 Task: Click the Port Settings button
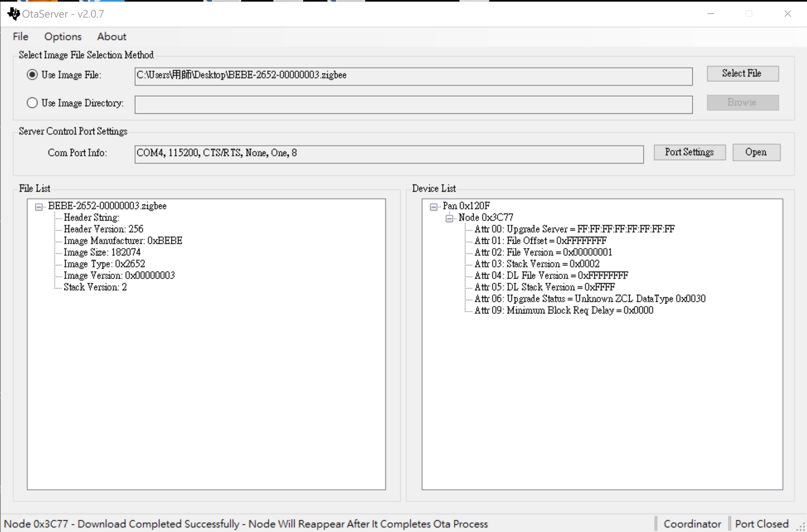click(690, 152)
